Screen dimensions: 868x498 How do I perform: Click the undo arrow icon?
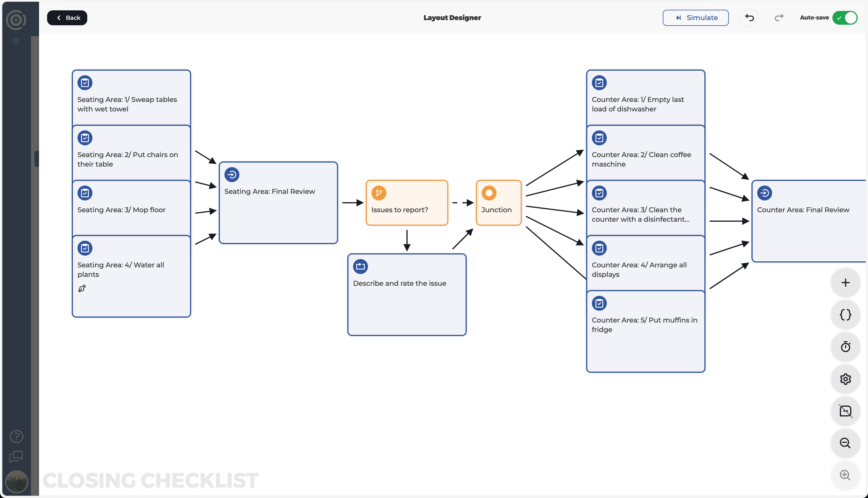coord(749,17)
